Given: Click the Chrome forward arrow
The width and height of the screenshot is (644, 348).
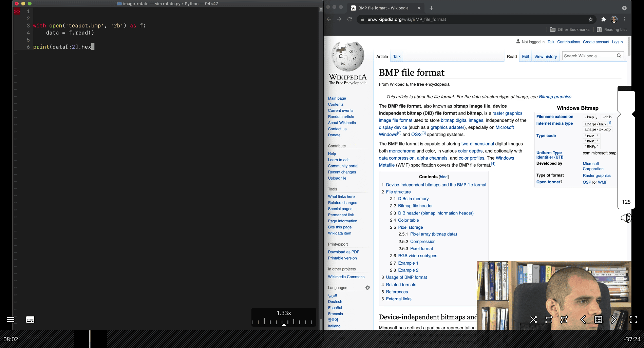Looking at the screenshot, I should click(x=339, y=19).
